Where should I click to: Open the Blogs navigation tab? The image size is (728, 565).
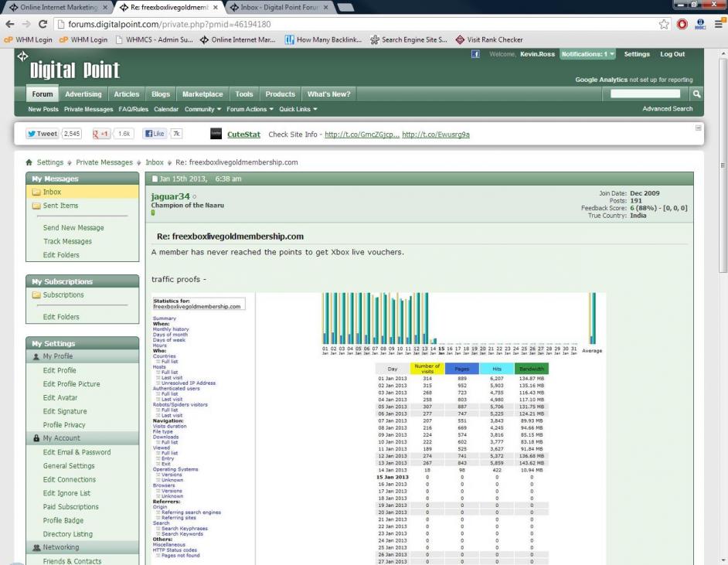pos(161,94)
